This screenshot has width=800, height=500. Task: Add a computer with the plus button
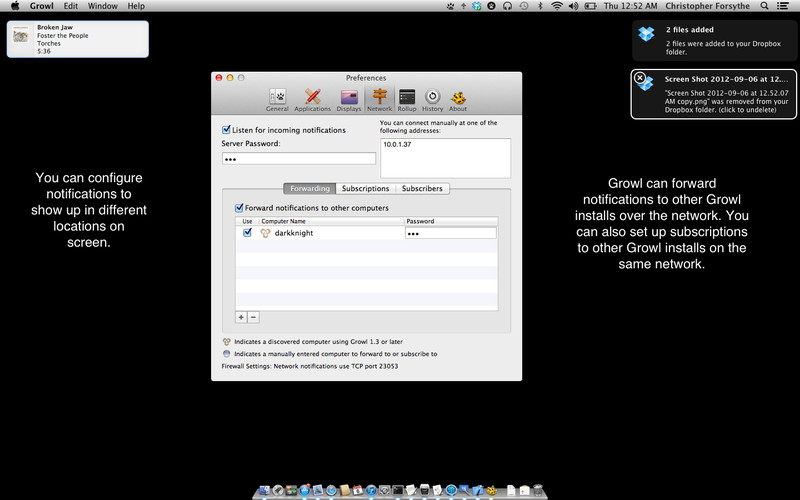click(241, 316)
